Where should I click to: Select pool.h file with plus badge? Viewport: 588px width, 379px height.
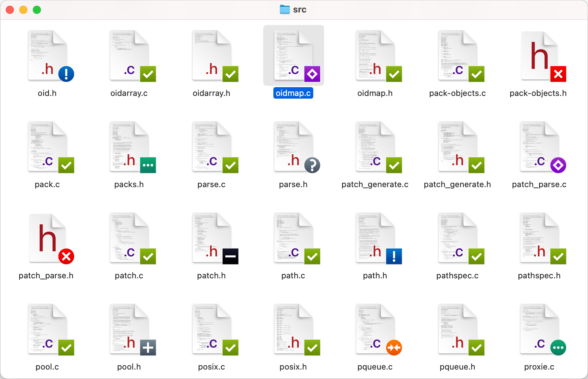(x=129, y=329)
